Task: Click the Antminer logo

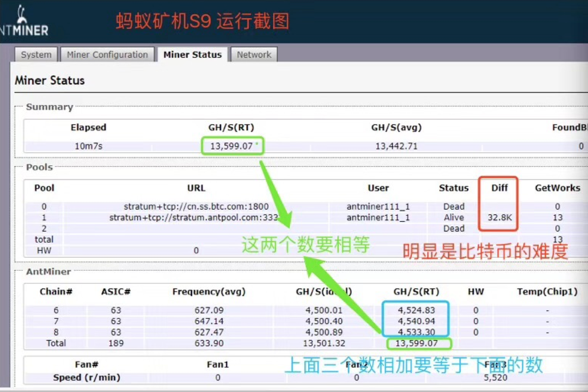Action: pyautogui.click(x=24, y=21)
